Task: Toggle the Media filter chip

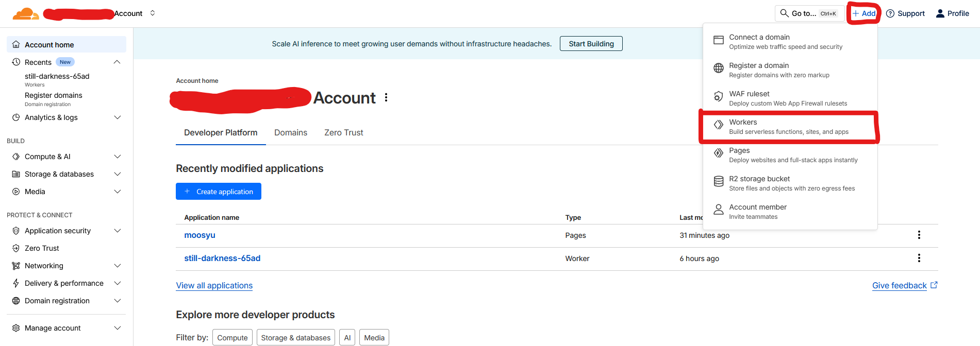Action: (374, 338)
